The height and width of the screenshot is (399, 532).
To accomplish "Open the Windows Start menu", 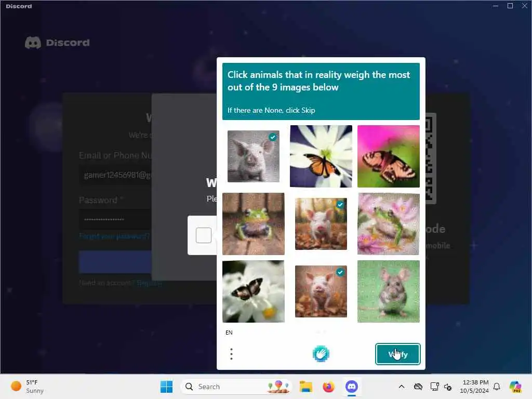I will click(x=166, y=387).
